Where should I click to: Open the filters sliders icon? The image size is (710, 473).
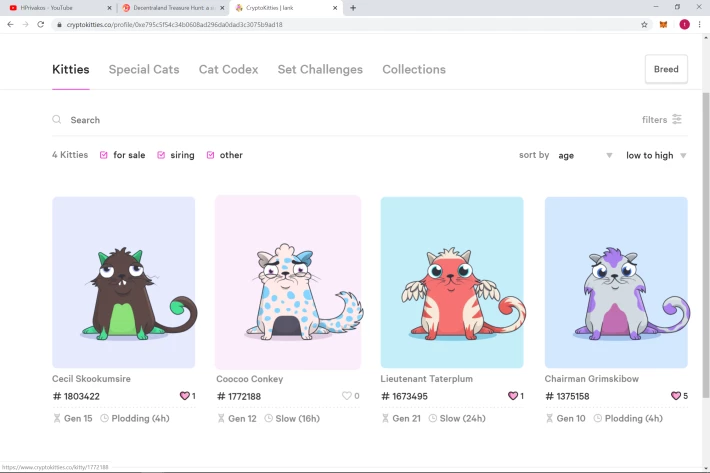point(677,119)
